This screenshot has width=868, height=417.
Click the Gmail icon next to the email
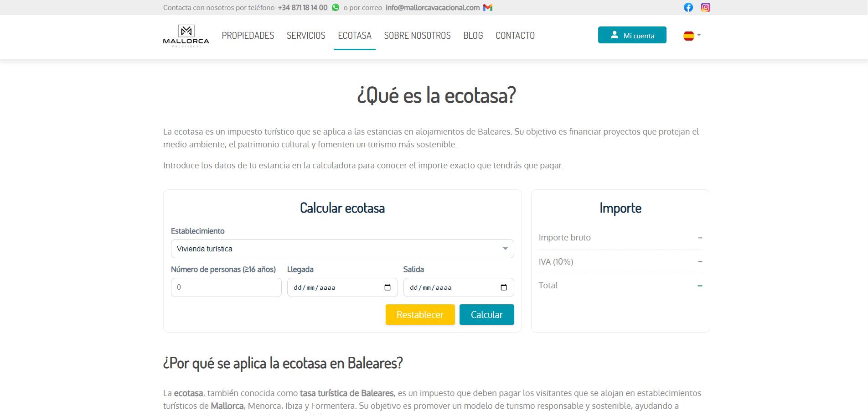coord(488,7)
